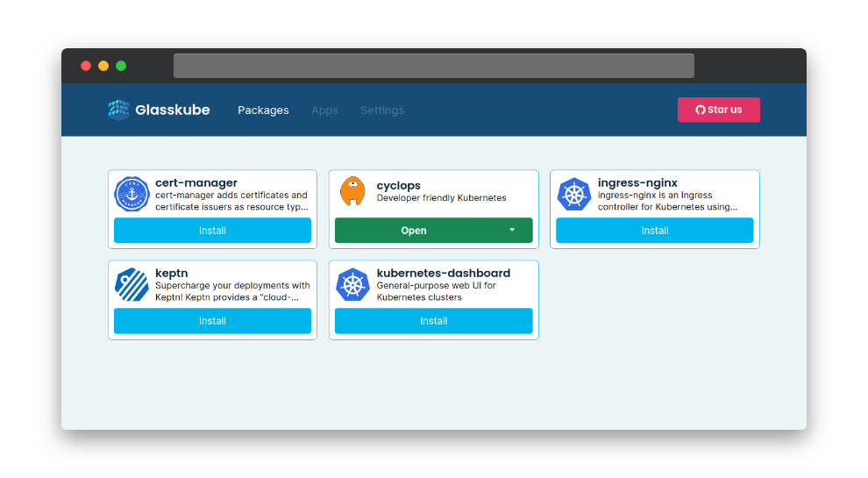Click the cert-manager anchor icon
The image size is (868, 478).
132,194
